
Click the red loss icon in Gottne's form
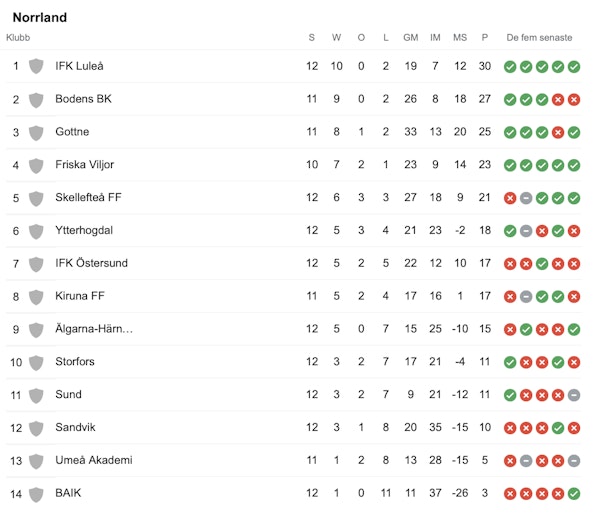[x=558, y=133]
